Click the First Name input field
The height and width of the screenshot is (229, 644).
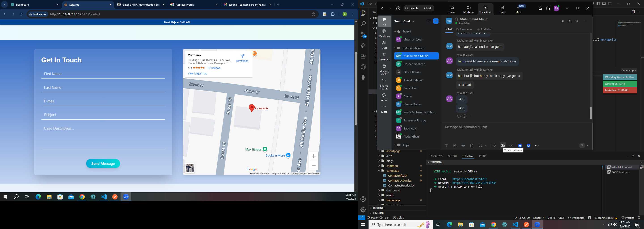pyautogui.click(x=103, y=74)
